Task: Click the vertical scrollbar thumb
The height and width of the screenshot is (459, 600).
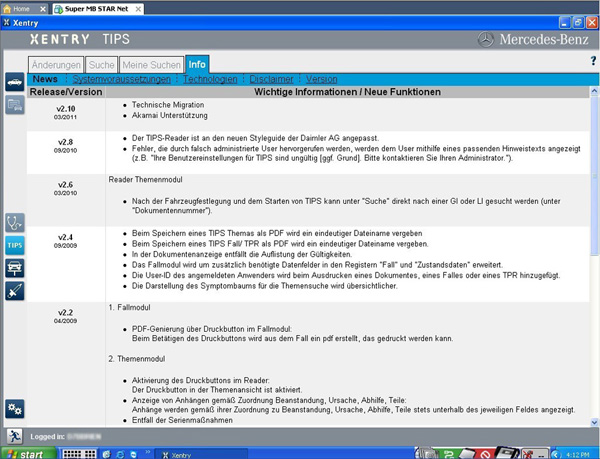Action: coord(594,175)
